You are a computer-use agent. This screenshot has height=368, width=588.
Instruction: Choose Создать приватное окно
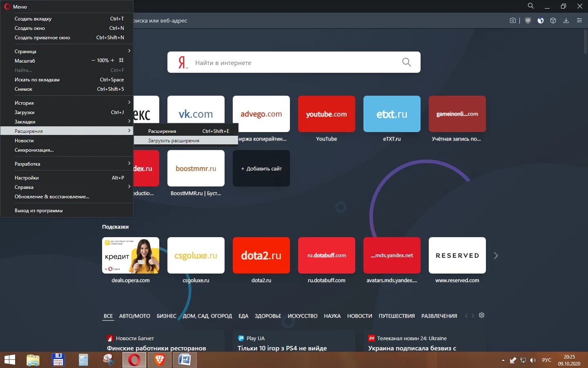67,37
